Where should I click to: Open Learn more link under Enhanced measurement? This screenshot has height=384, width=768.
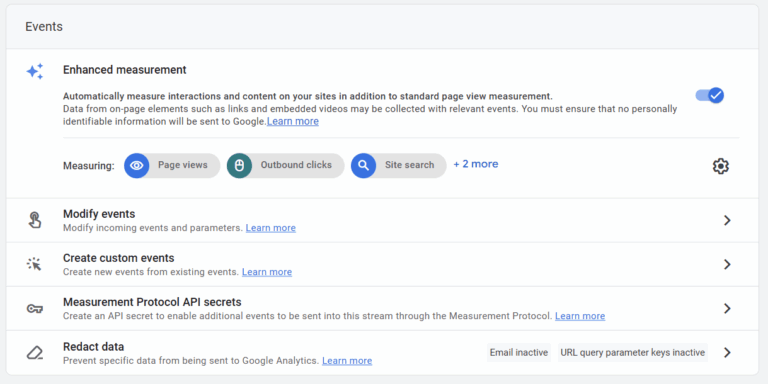click(293, 121)
